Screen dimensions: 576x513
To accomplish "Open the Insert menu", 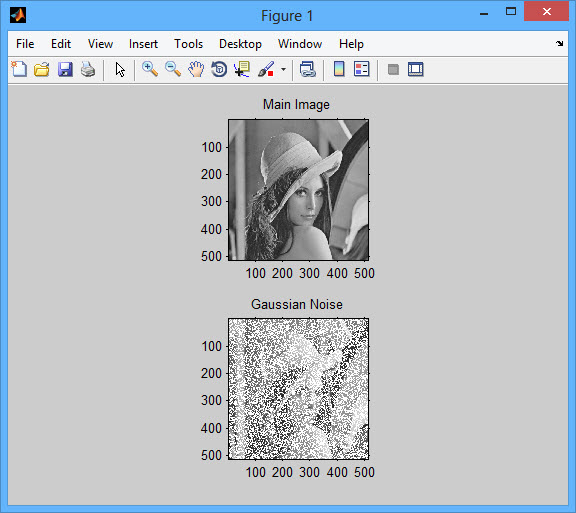I will 143,44.
